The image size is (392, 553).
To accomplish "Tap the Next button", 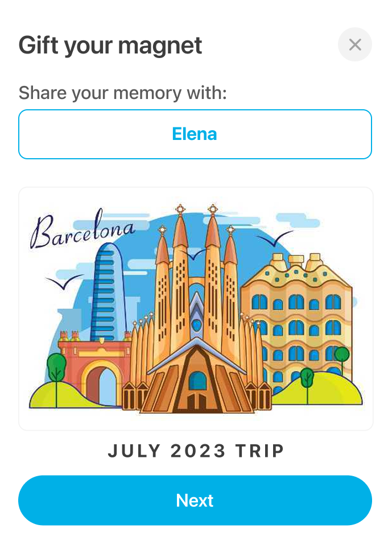I will [x=195, y=500].
